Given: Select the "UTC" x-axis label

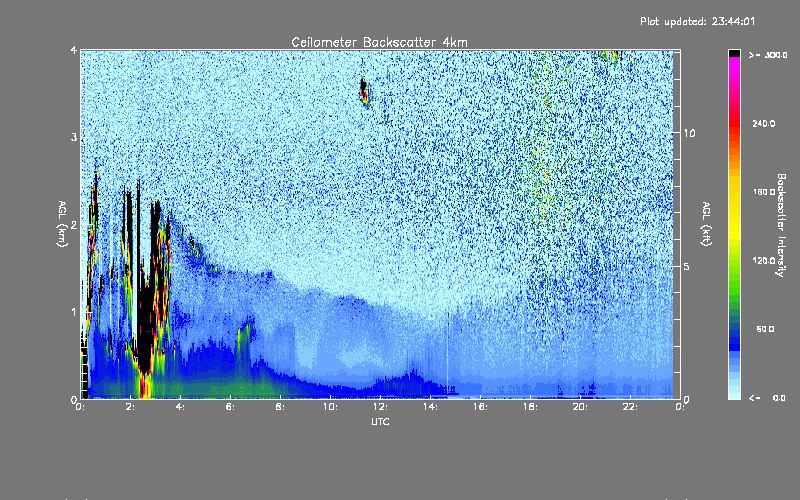Looking at the screenshot, I should (380, 421).
